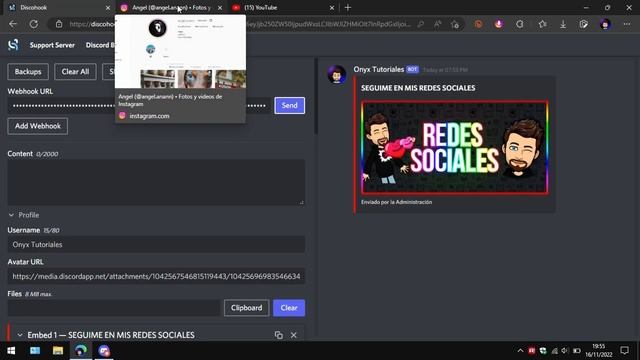The image size is (640, 360).
Task: Focus the Content text area
Action: pyautogui.click(x=156, y=182)
